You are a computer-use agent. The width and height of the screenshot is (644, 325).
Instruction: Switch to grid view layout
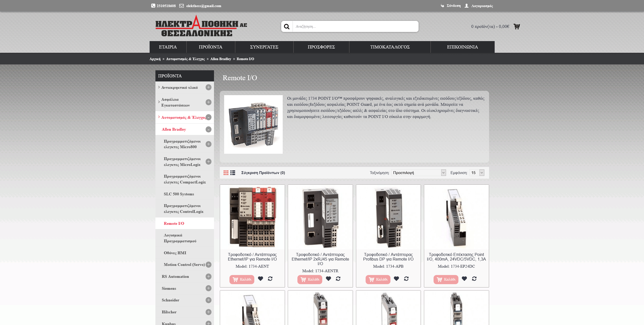tap(226, 173)
